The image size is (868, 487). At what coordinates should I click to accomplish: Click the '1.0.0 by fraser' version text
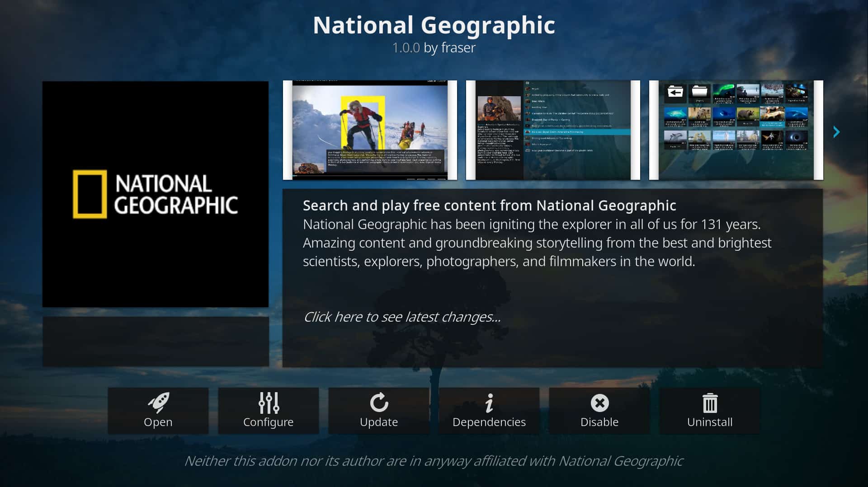(434, 48)
